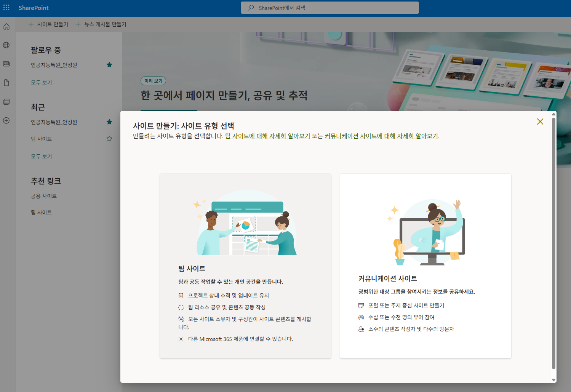571x392 pixels.
Task: Open 팀 사이트 under 최근
Action: (x=42, y=139)
